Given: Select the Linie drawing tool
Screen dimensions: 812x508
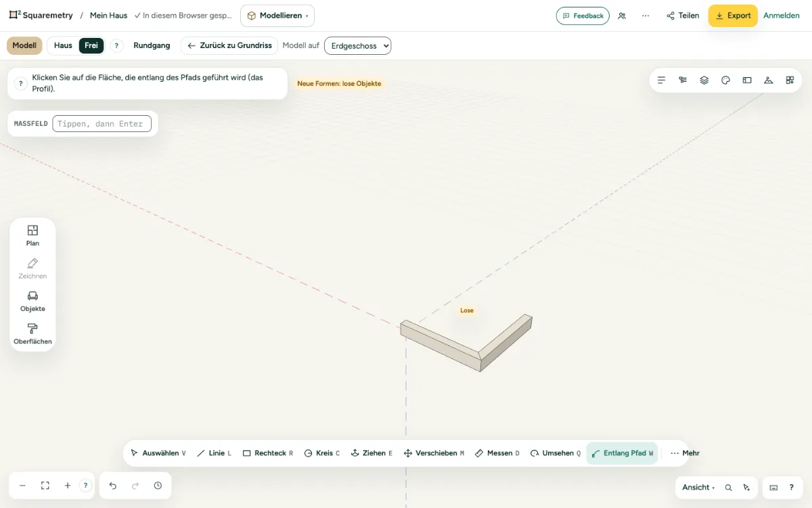Looking at the screenshot, I should pos(214,453).
